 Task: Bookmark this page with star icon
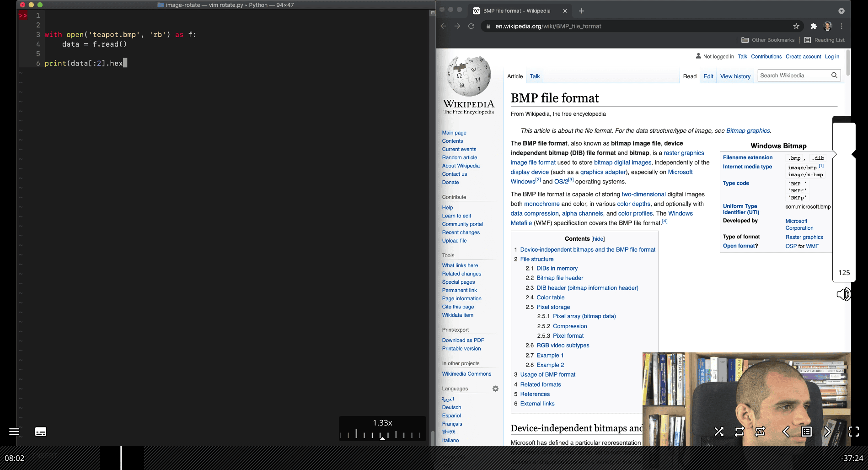click(796, 26)
